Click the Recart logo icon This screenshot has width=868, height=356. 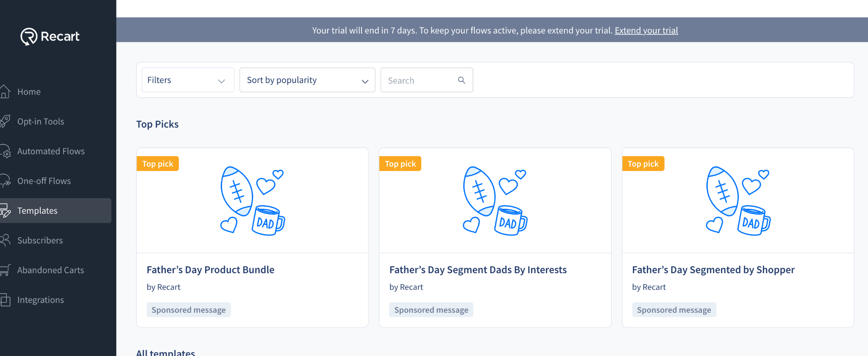point(29,36)
